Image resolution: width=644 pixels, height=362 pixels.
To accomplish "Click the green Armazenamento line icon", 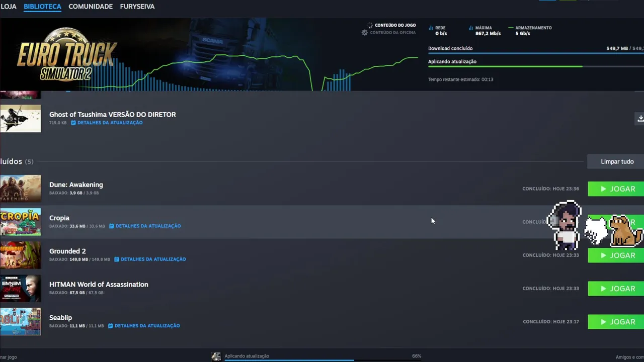I will coord(511,28).
